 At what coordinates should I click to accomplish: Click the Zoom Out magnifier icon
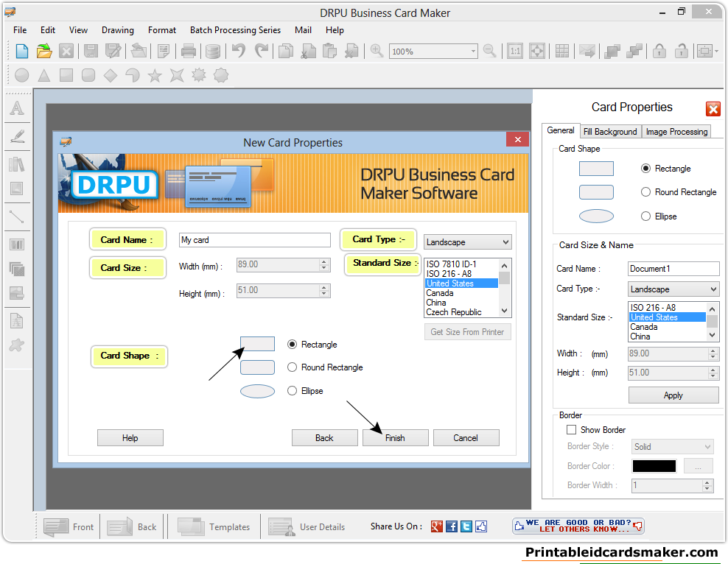[490, 51]
